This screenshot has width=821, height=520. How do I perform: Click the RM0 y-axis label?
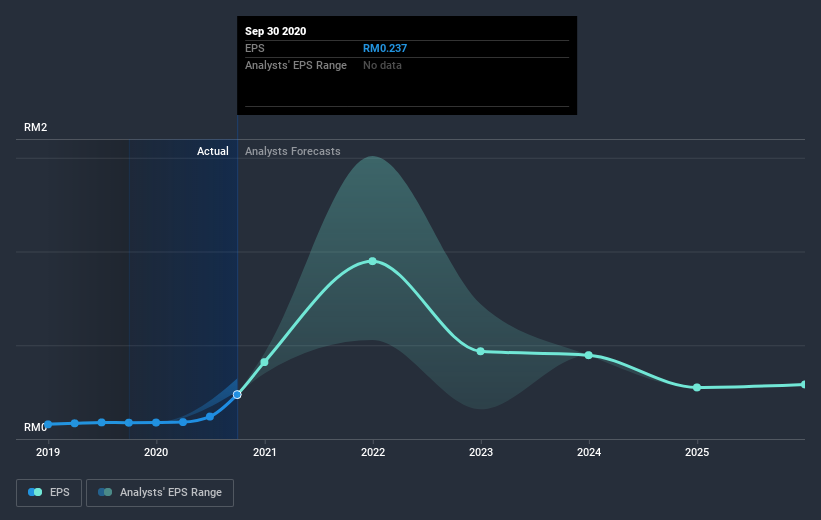[x=35, y=427]
